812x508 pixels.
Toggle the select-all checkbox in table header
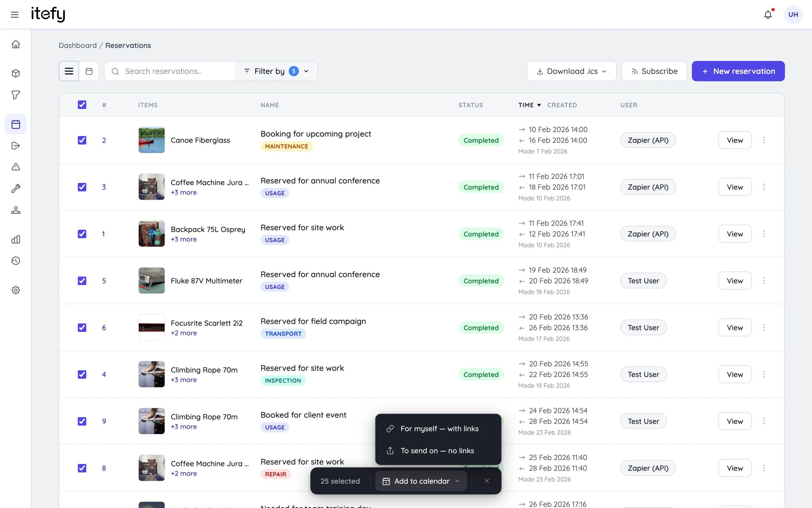point(82,105)
